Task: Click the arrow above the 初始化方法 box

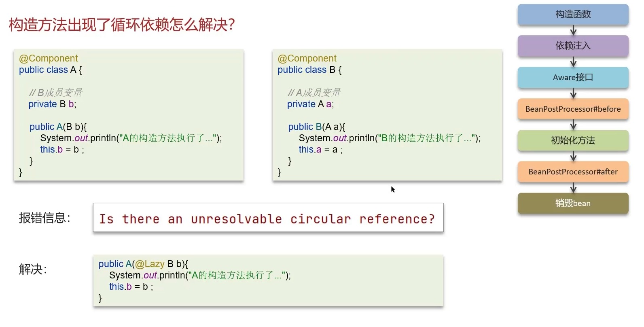Action: (x=573, y=125)
